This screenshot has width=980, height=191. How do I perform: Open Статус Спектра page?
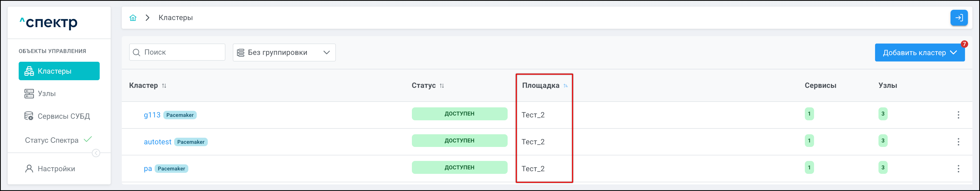(52, 140)
